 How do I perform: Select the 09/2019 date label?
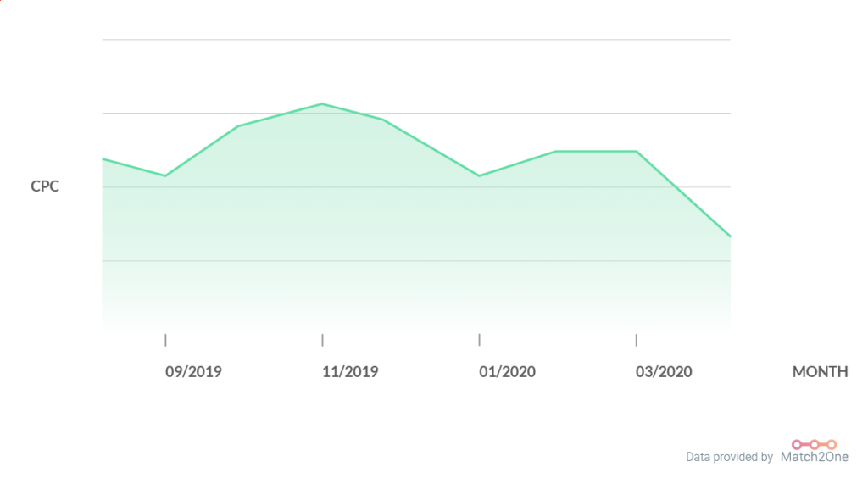coord(193,372)
